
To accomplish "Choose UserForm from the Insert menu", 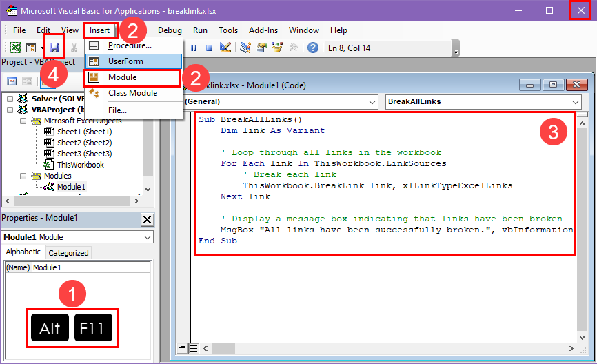I will coord(134,61).
